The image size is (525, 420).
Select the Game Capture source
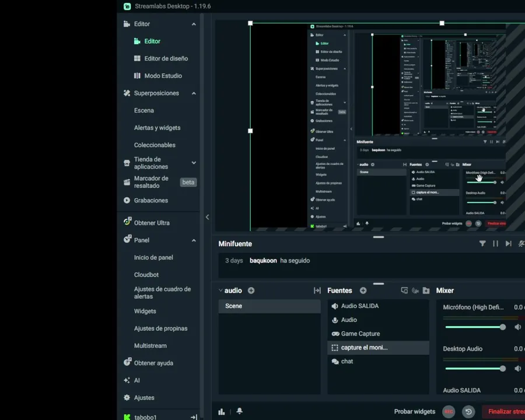point(379,334)
